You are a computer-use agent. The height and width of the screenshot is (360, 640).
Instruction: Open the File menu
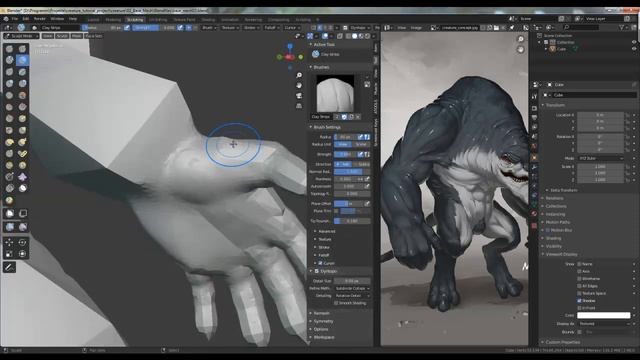(x=15, y=19)
